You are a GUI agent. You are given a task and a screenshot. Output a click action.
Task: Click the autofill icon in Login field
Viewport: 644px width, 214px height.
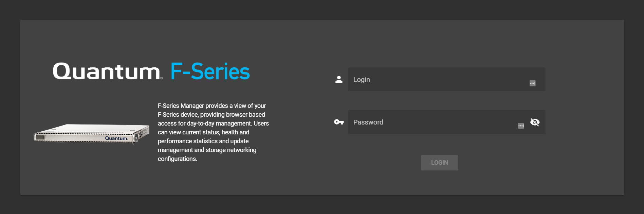click(x=532, y=83)
